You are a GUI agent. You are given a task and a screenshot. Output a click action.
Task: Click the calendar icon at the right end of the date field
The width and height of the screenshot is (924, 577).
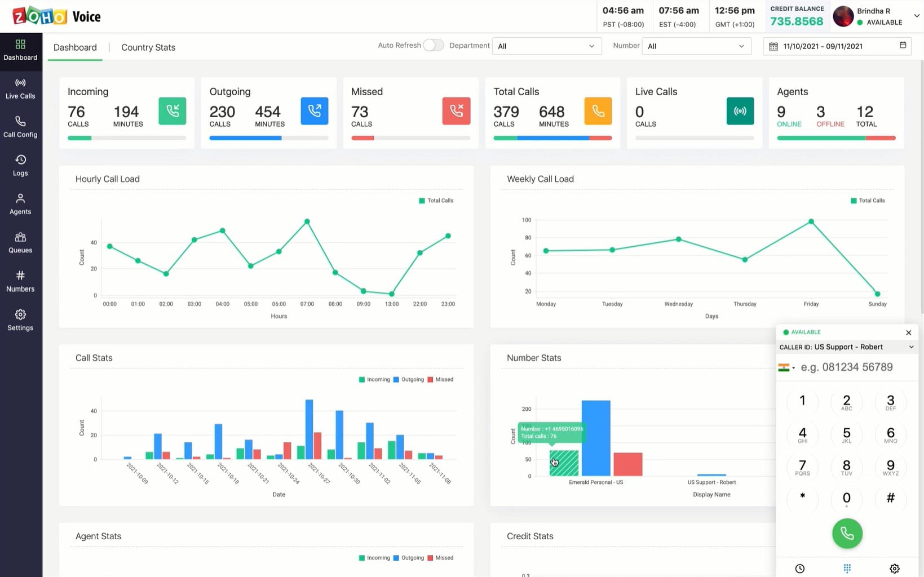903,45
